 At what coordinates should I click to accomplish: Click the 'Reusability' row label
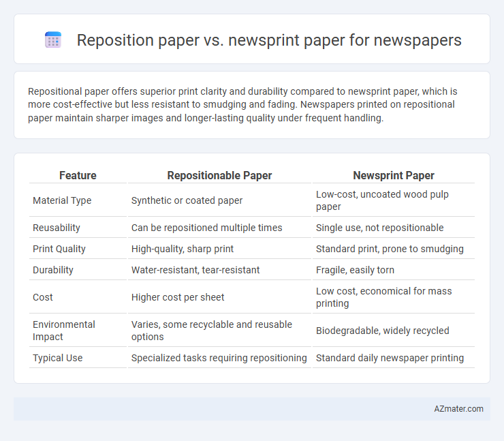pyautogui.click(x=57, y=228)
